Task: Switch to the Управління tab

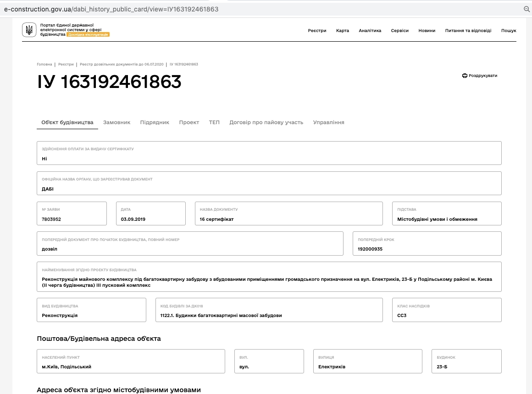Action: 328,122
